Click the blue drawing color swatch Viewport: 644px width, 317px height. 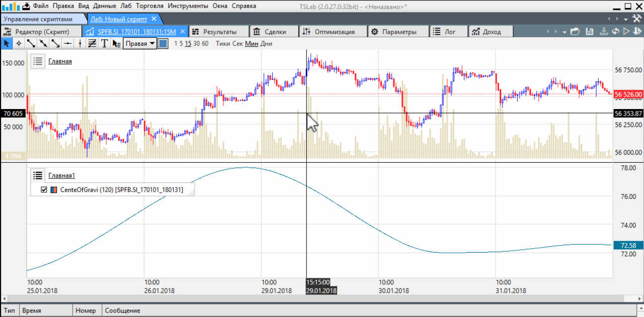[x=163, y=44]
